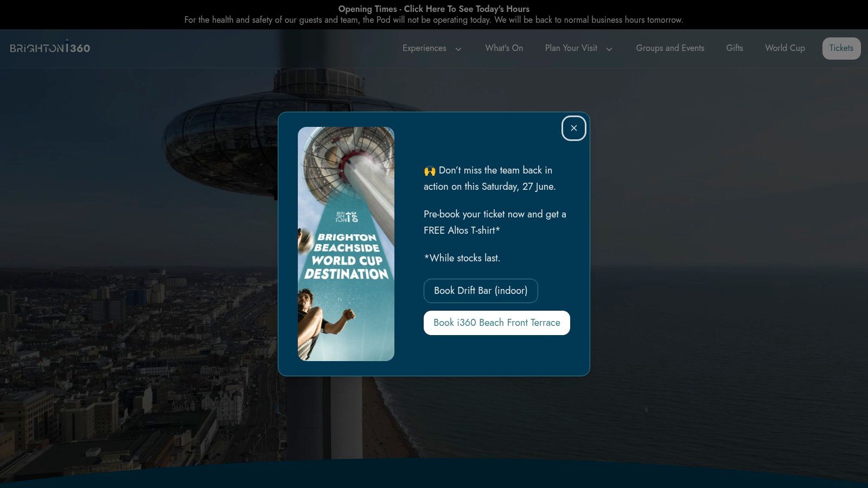Navigate to Groups and Events
This screenshot has width=868, height=488.
[x=670, y=48]
